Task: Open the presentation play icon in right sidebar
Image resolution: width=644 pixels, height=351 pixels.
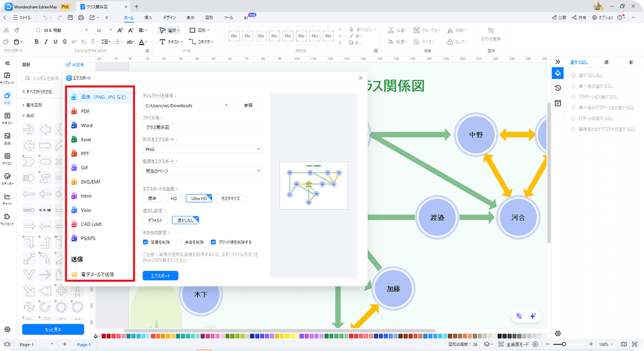Action: (x=558, y=103)
